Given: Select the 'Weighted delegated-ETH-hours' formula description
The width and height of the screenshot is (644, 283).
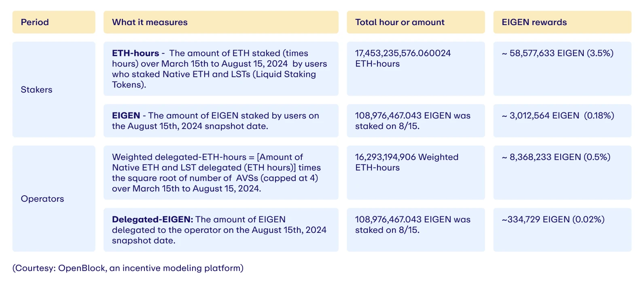Looking at the screenshot, I should (216, 173).
